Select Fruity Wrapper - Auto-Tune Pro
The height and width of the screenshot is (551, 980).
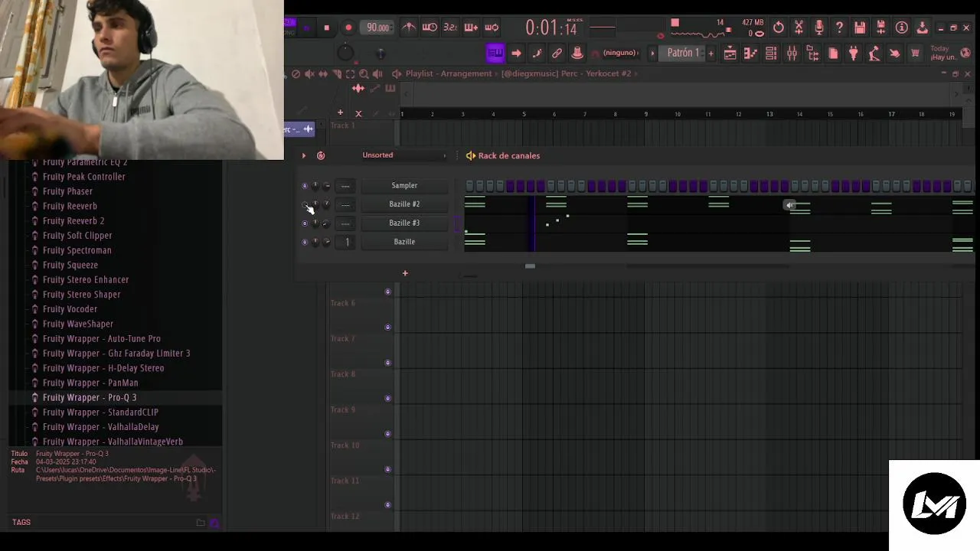pos(102,338)
